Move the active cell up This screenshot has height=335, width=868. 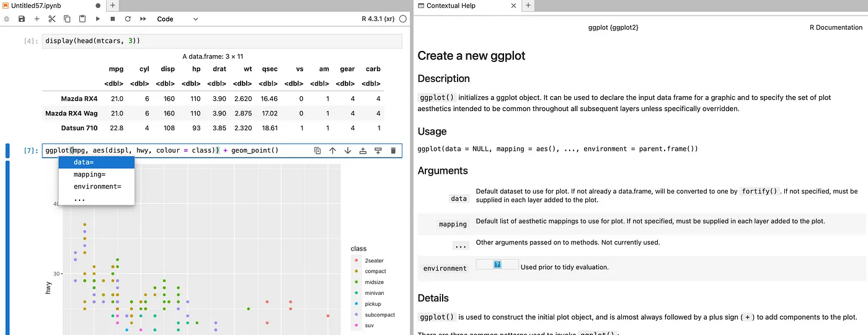[332, 150]
